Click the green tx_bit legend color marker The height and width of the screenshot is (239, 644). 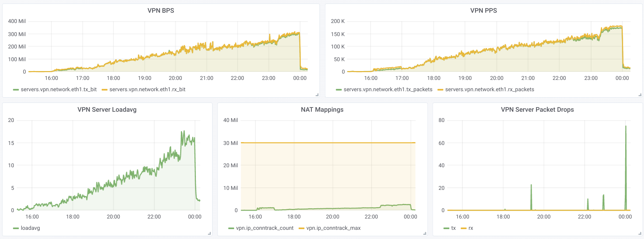[x=16, y=90]
